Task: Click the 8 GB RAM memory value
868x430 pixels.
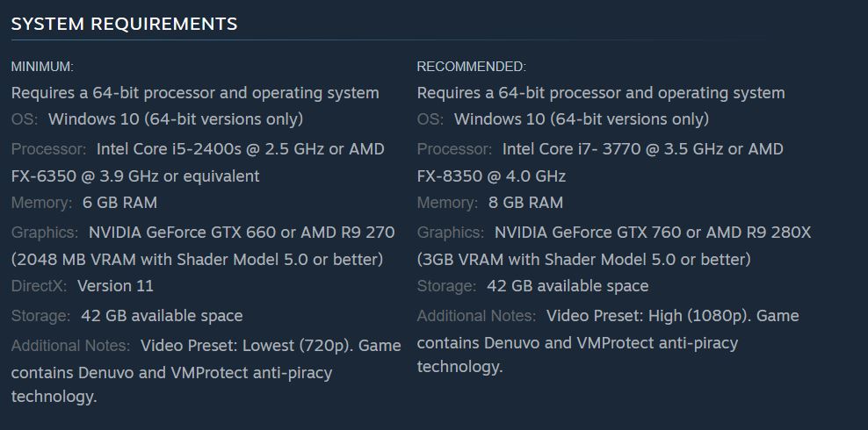Action: [x=525, y=203]
